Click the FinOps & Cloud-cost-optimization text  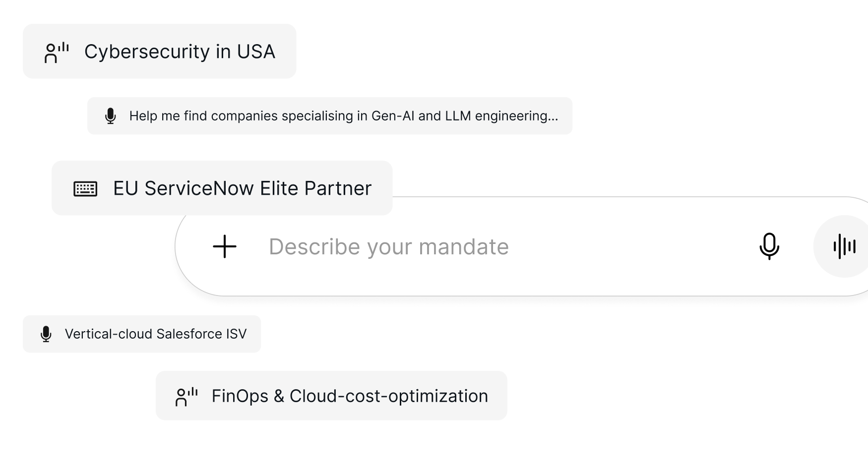coord(350,396)
